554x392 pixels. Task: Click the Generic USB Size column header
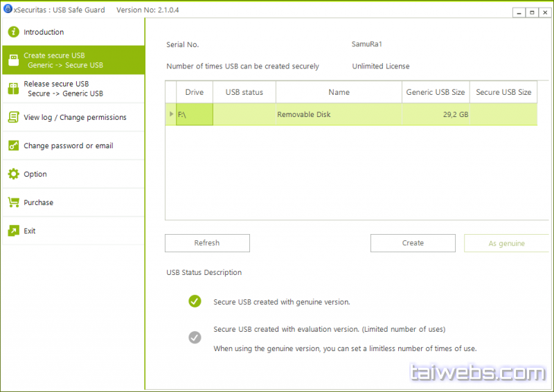point(435,92)
